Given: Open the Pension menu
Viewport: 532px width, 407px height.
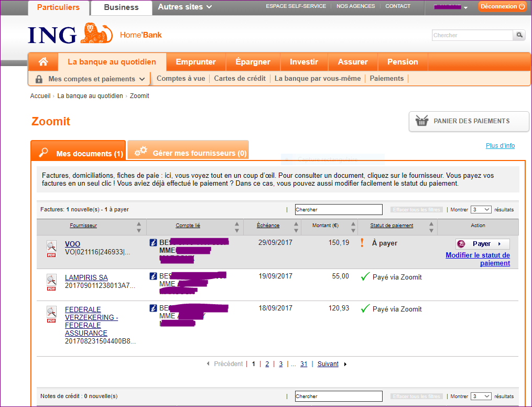Looking at the screenshot, I should (x=403, y=62).
